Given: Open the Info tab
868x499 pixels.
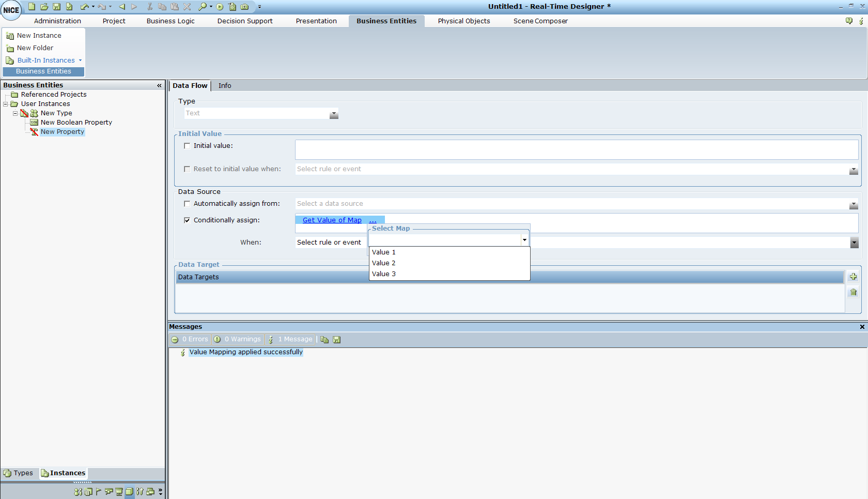Looking at the screenshot, I should (224, 86).
